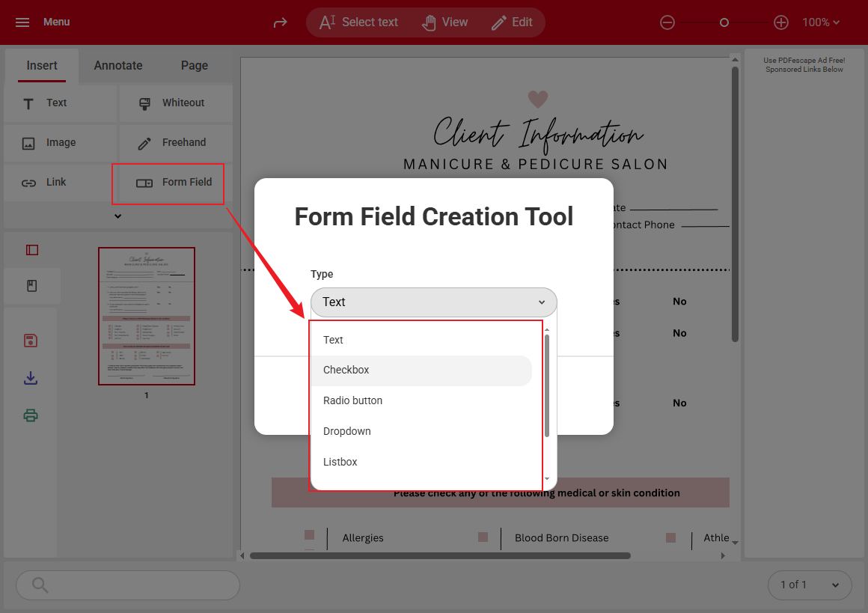
Task: Expand the Insert tools chevron
Action: [117, 215]
